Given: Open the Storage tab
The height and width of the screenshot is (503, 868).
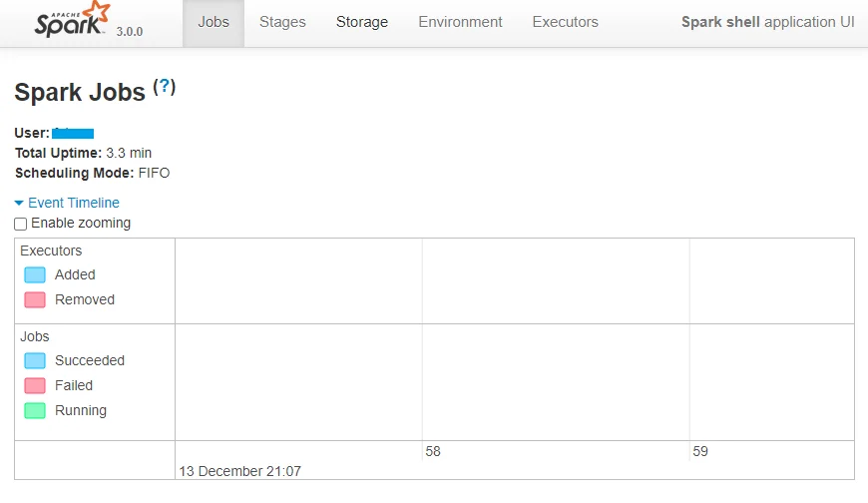Looking at the screenshot, I should click(362, 22).
